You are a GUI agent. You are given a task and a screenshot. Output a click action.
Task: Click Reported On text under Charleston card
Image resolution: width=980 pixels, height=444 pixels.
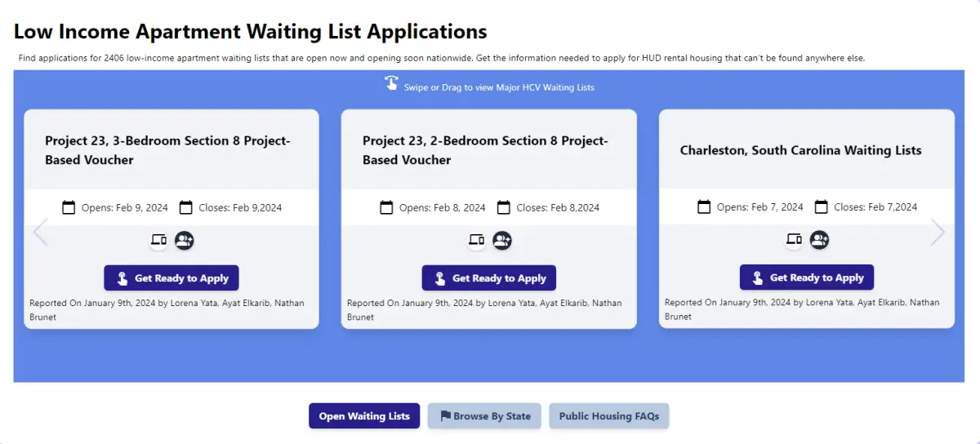click(802, 309)
